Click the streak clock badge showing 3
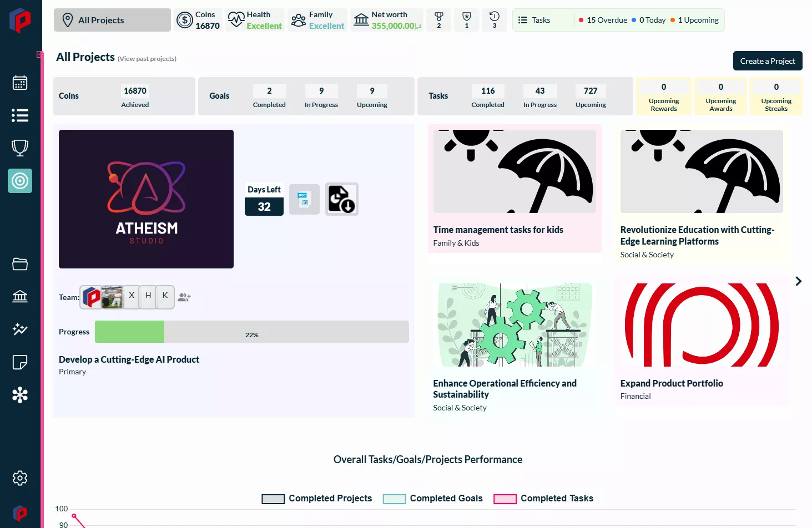Viewport: 812px width, 528px height. coord(494,20)
